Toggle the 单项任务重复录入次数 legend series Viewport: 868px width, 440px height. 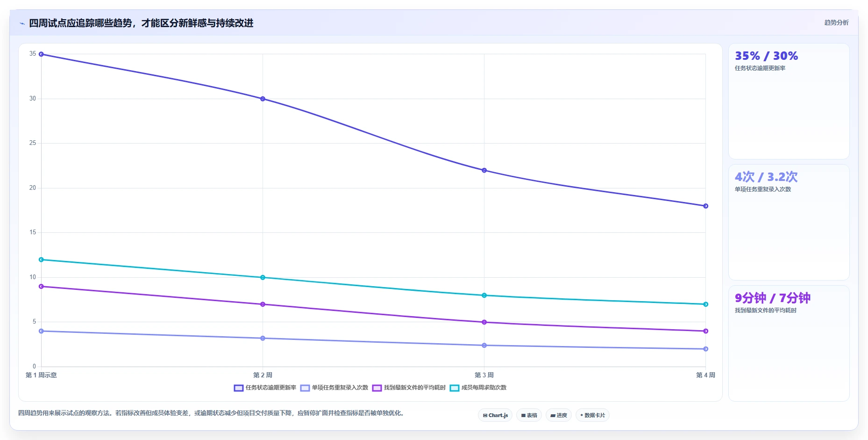(334, 388)
